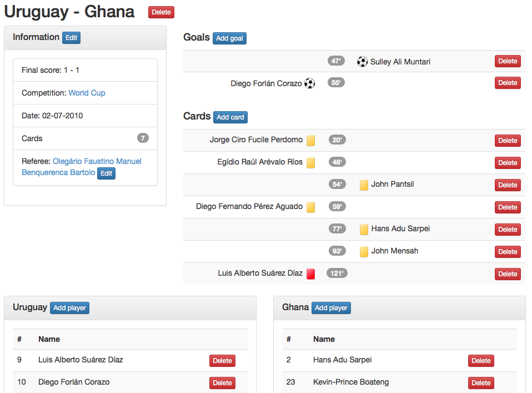Viewport: 532px width, 393px height.
Task: Delete the 121' red card entry
Action: click(508, 273)
